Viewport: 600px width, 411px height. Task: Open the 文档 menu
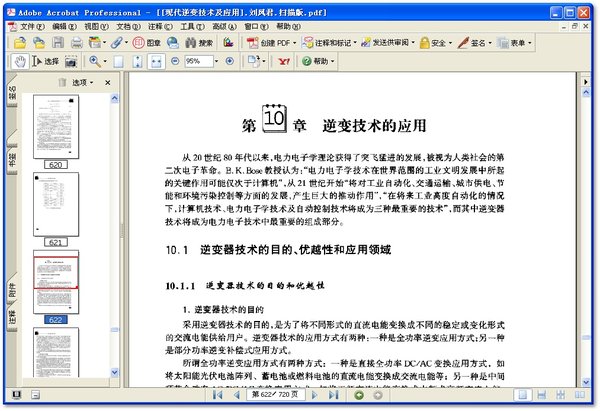pos(129,26)
